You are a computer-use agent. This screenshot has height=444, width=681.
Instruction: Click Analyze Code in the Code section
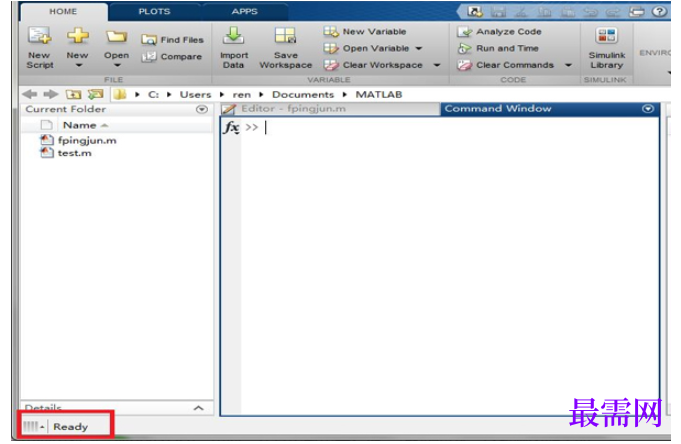(499, 32)
